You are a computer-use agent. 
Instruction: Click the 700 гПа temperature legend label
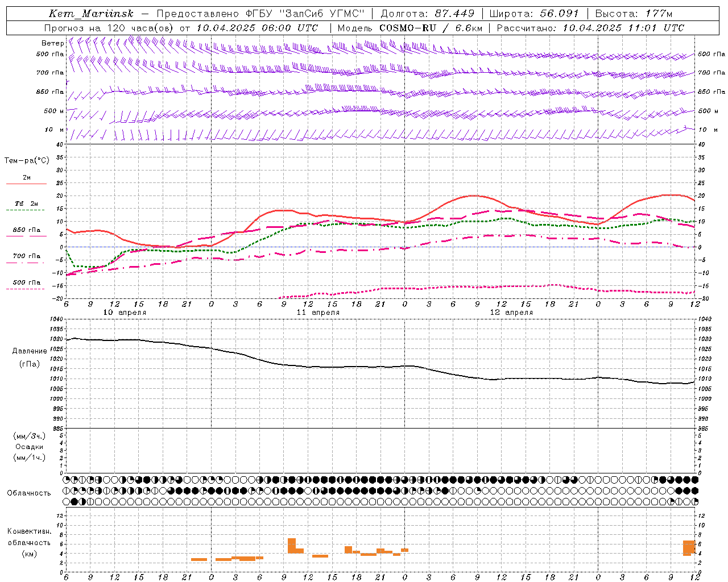pyautogui.click(x=27, y=256)
